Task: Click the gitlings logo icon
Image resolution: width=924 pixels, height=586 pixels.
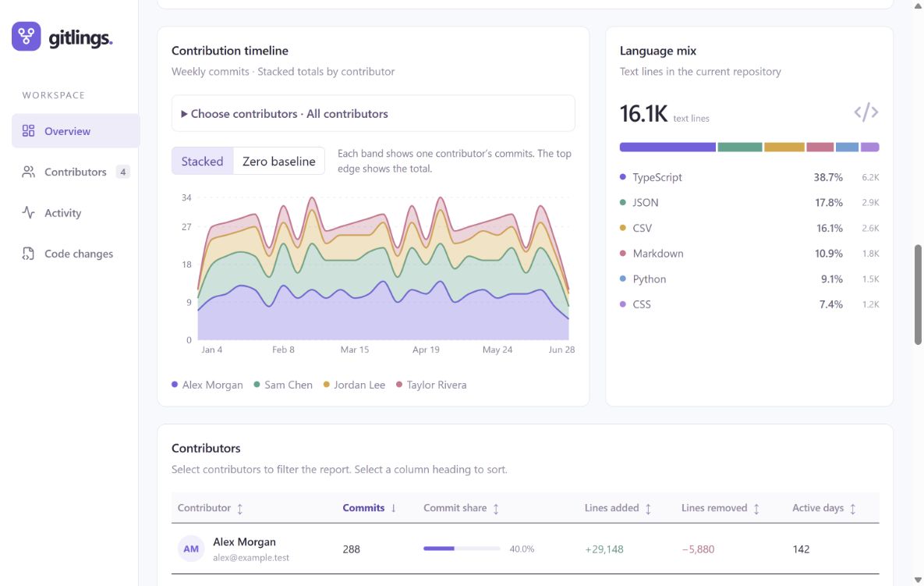Action: [x=26, y=37]
